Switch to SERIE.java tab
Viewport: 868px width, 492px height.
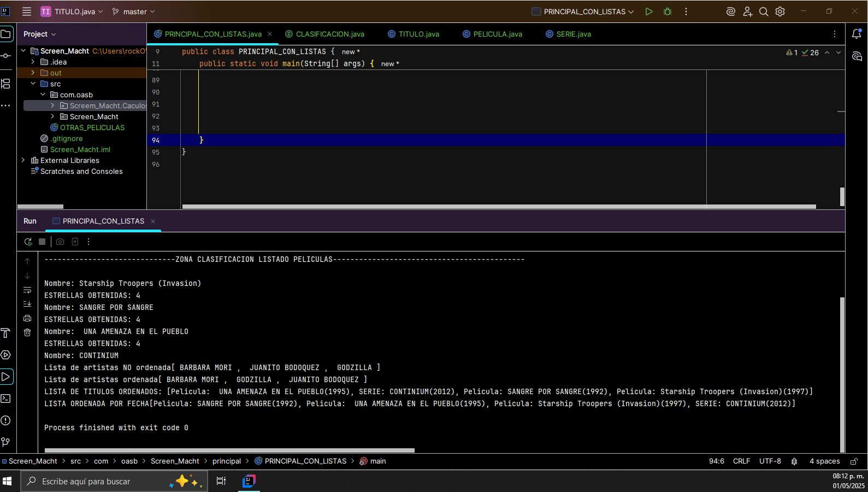tap(568, 34)
